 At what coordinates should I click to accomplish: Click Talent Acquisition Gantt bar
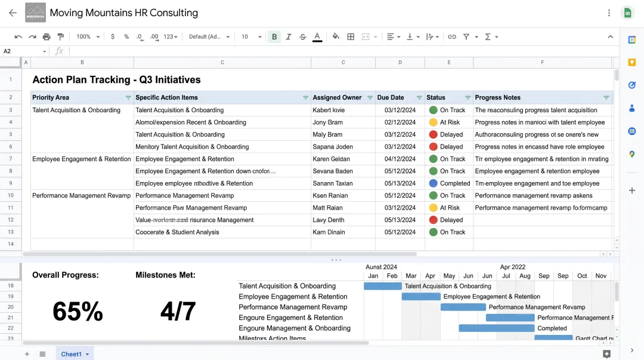(x=383, y=287)
